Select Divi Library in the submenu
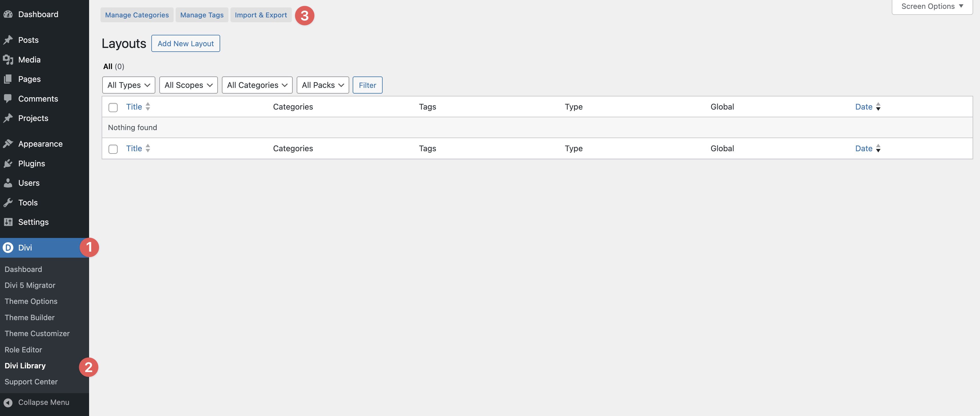The height and width of the screenshot is (416, 980). [25, 365]
